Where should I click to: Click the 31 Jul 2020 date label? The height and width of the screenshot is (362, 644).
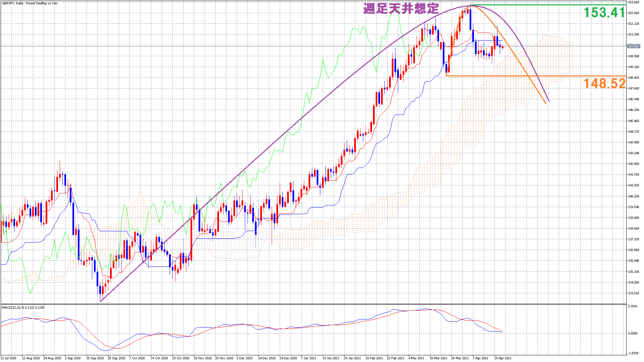point(9,358)
